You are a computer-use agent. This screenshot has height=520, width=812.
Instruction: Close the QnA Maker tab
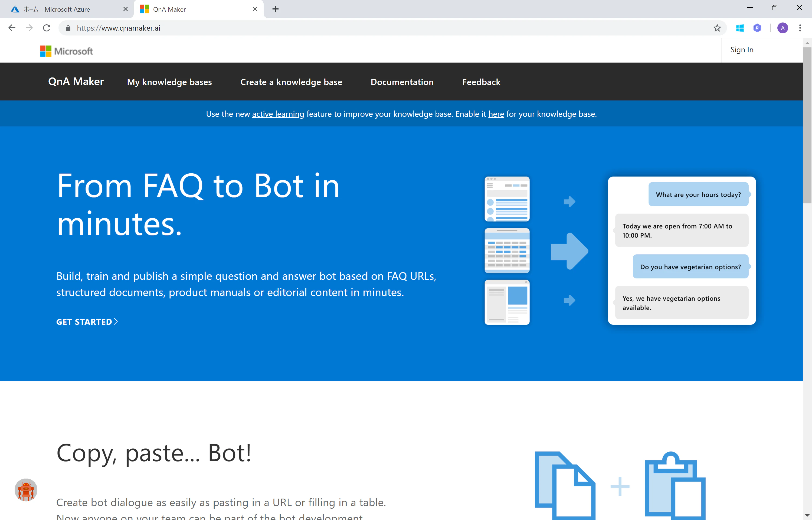255,9
